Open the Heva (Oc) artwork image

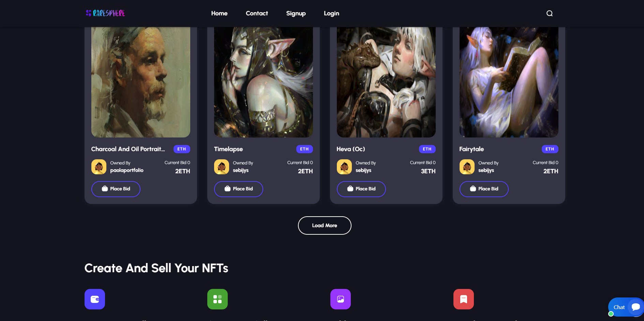(x=386, y=82)
